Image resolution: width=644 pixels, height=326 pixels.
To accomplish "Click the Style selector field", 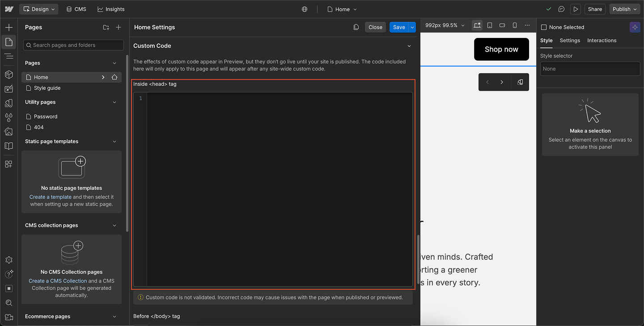I will pos(590,69).
